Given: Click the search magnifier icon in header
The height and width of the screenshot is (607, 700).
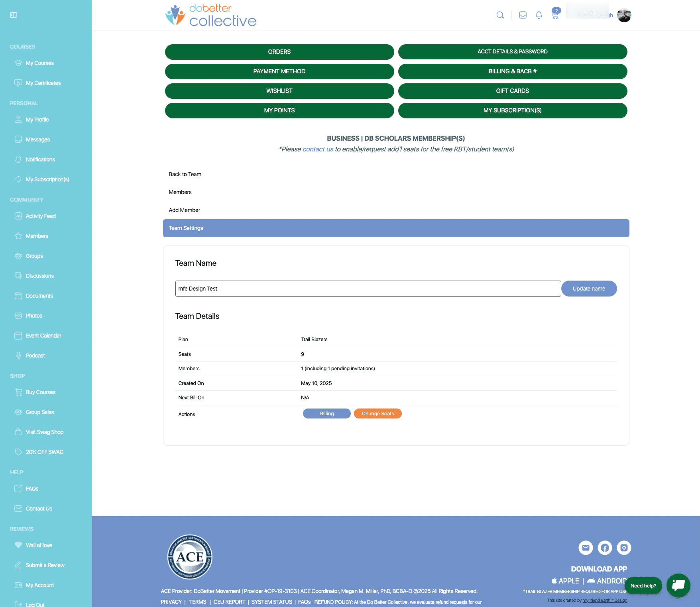Looking at the screenshot, I should coord(500,15).
